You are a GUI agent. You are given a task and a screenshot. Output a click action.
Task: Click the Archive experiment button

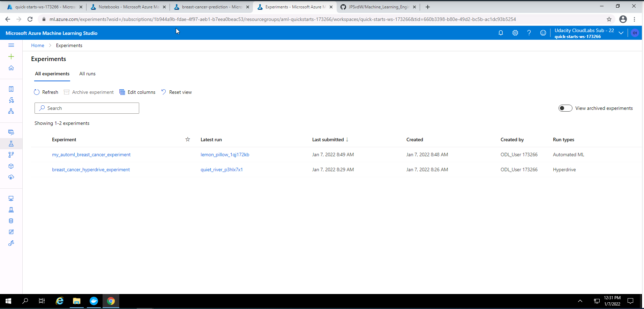[89, 92]
